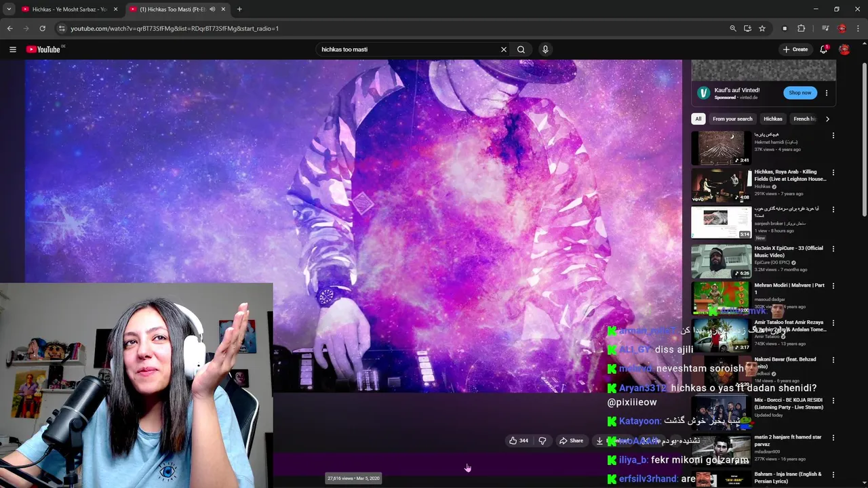Open a new browser tab
This screenshot has height=488, width=868.
pos(239,9)
